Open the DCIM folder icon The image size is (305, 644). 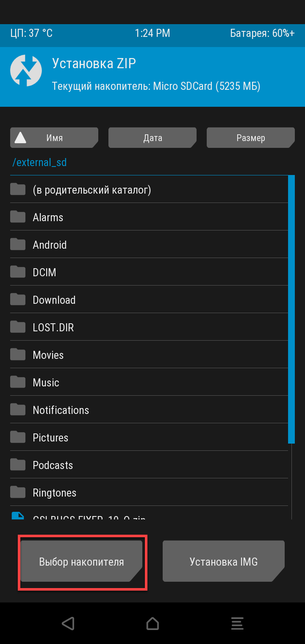point(18,272)
